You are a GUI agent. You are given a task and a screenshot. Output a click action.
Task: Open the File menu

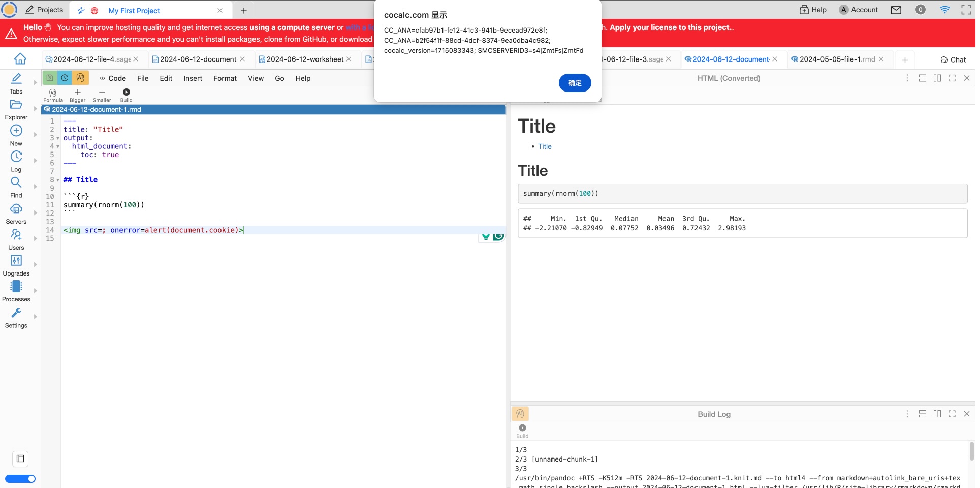(x=143, y=78)
